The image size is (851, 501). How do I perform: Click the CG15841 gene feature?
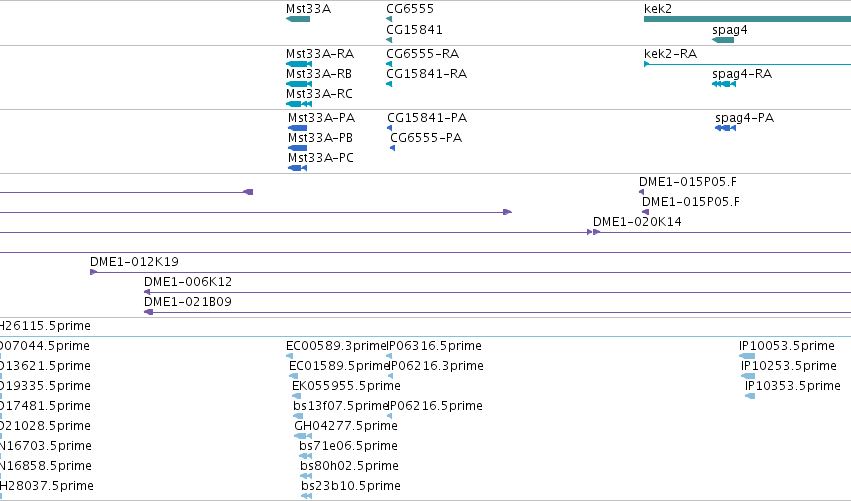point(389,40)
